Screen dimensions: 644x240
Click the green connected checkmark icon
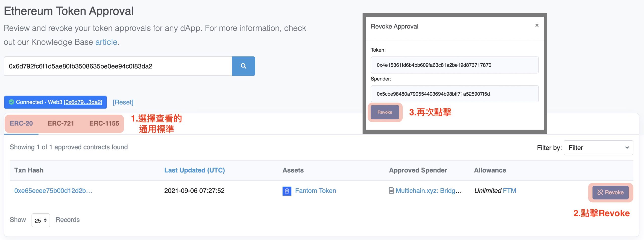click(x=11, y=102)
